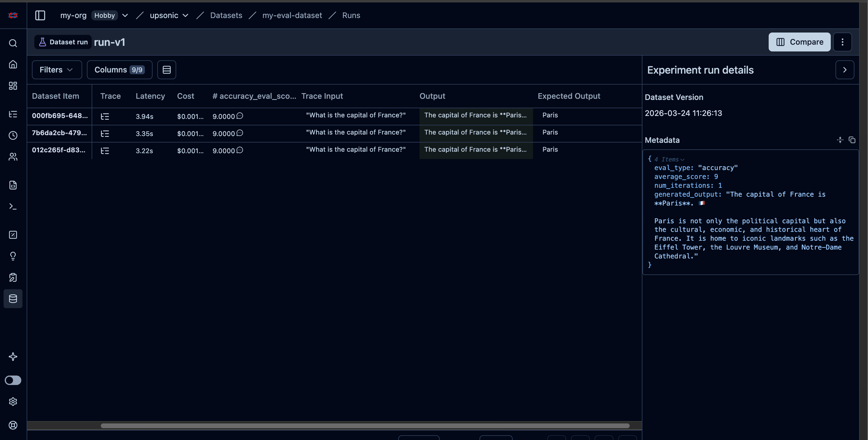Expand the Filters dropdown
The height and width of the screenshot is (440, 868).
56,70
